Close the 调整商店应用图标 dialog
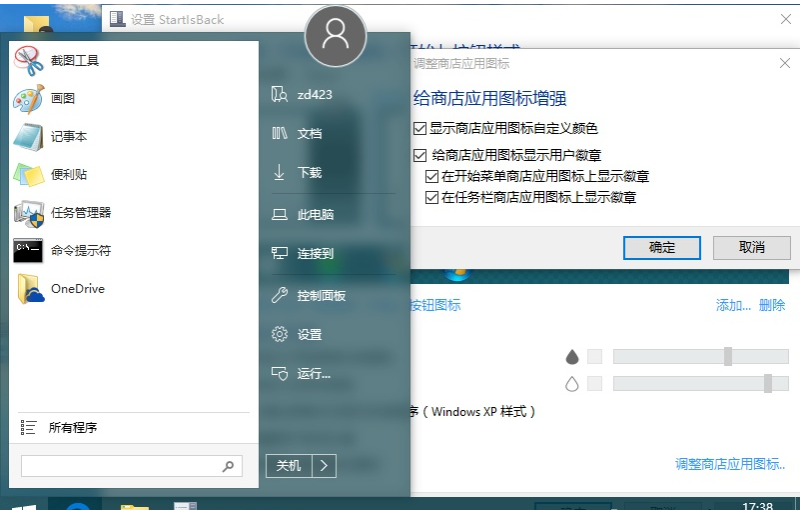This screenshot has width=812, height=510. click(785, 63)
